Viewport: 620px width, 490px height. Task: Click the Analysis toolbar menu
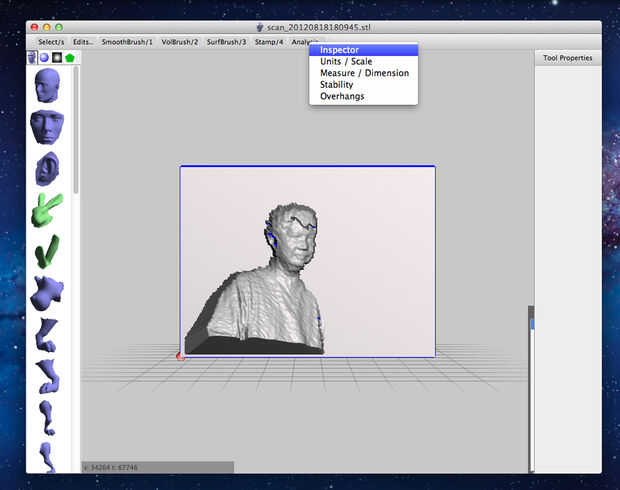pyautogui.click(x=304, y=42)
